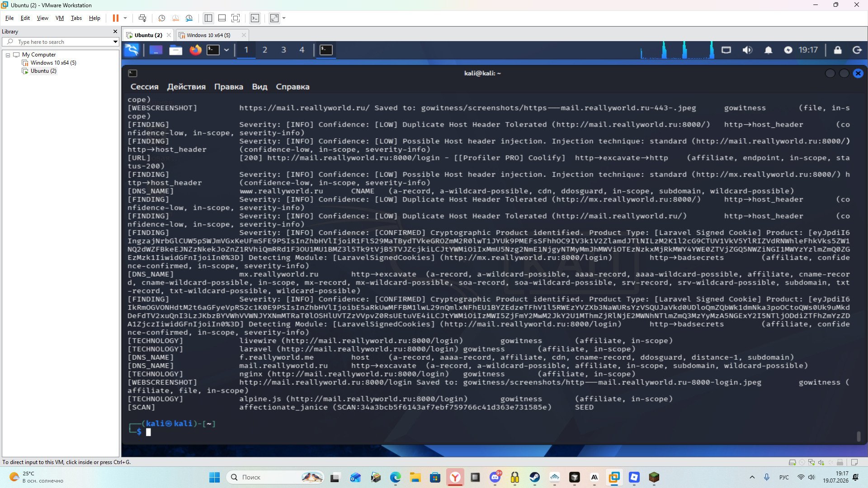
Task: Toggle the thumbnail bar view
Action: [222, 18]
